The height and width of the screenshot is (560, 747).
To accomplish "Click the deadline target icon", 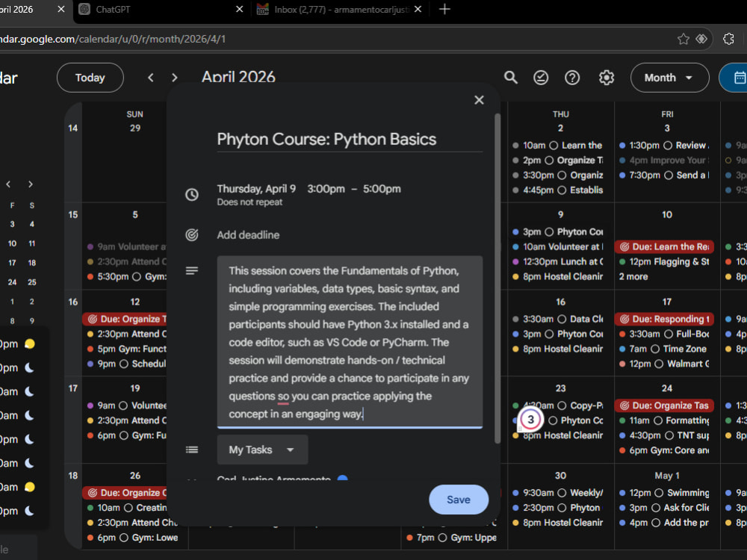I will point(191,234).
